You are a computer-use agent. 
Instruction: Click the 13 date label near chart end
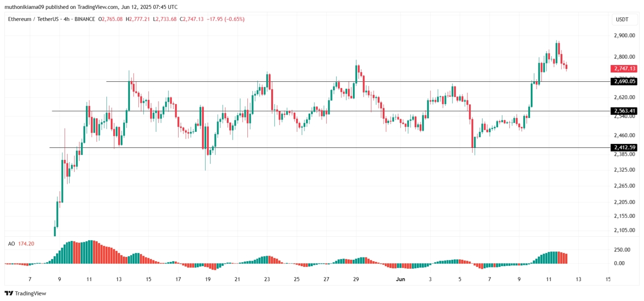point(579,279)
